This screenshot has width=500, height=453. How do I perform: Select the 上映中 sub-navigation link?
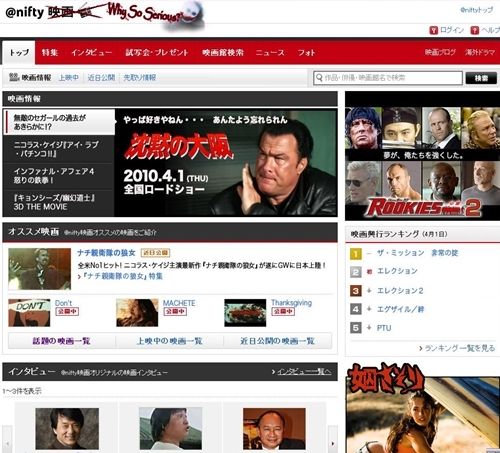point(69,78)
